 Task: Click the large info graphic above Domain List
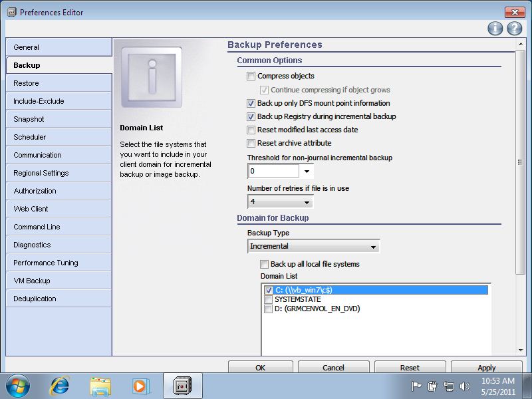coord(152,77)
